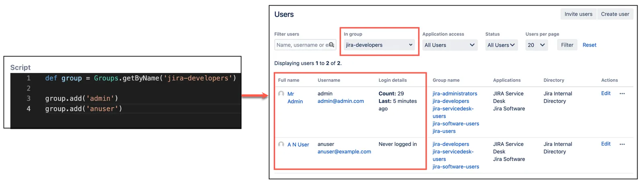
Task: Open jira-servicedesk-users link in anuser row
Action: pyautogui.click(x=453, y=155)
